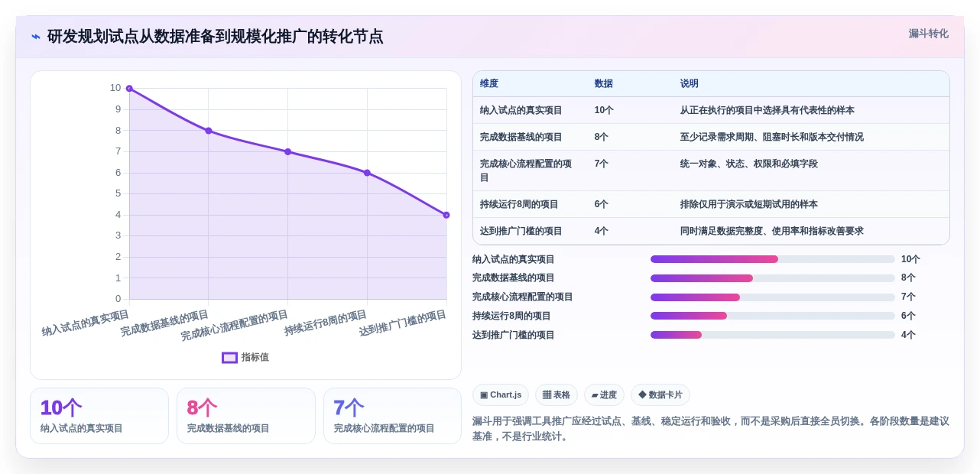Click description 从正在执行的项目中选择具有代表性的样本
The image size is (980, 474).
(x=767, y=110)
